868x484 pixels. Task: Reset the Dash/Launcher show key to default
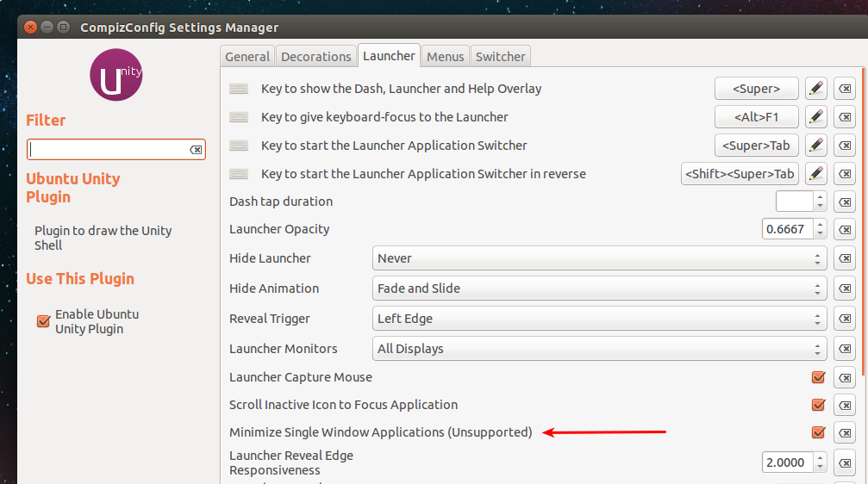click(x=845, y=89)
